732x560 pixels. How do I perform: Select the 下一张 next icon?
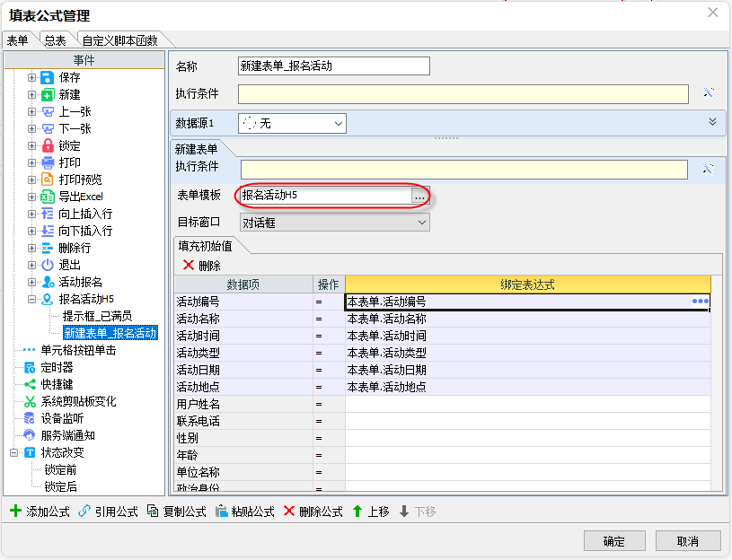point(47,128)
